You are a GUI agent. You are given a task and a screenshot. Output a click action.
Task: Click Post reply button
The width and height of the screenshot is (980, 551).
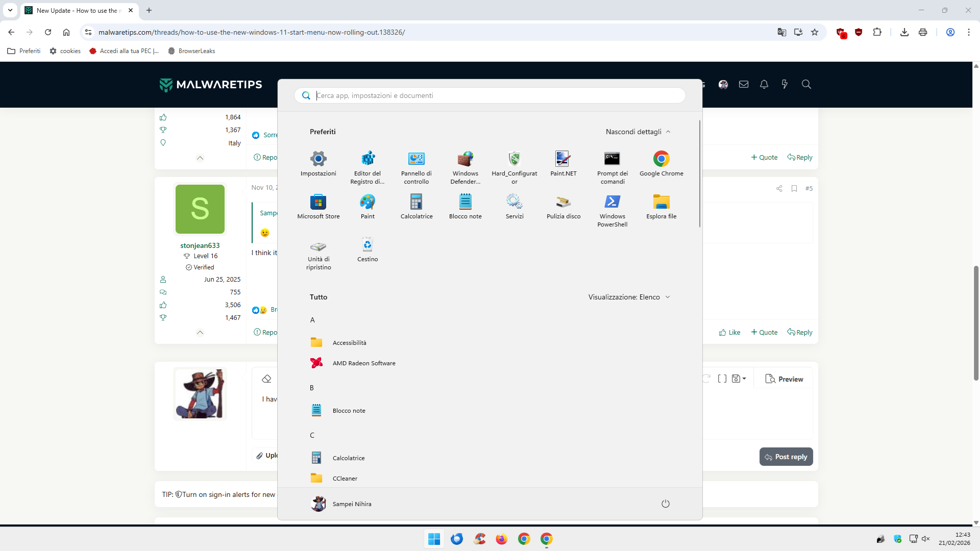tap(786, 457)
